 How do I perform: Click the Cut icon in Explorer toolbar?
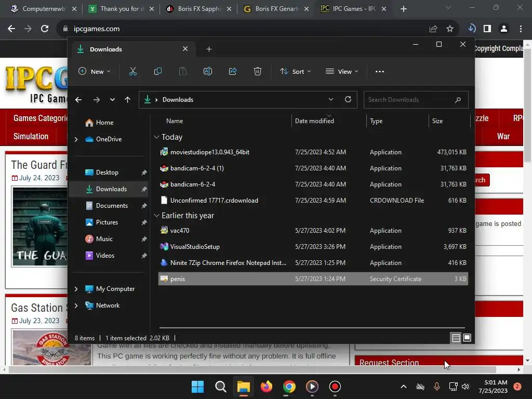pos(132,71)
